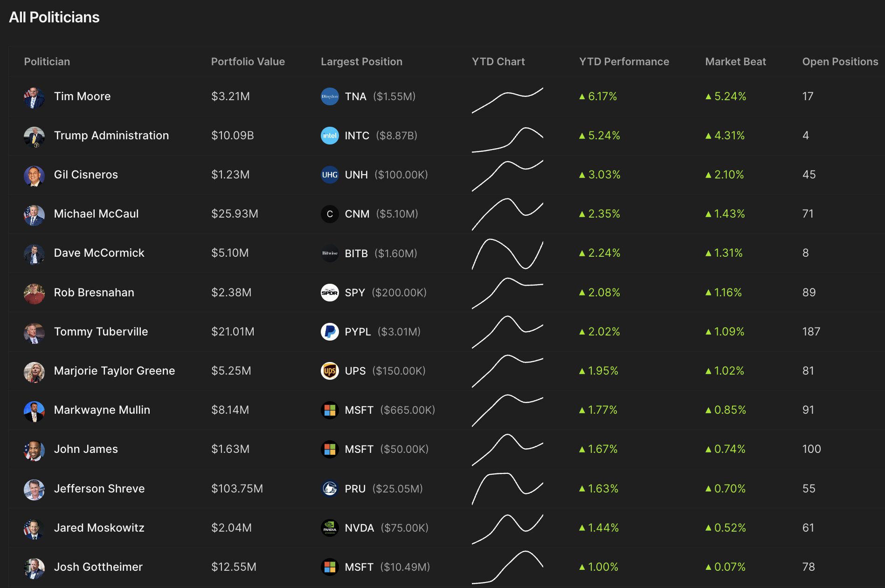Viewport: 885px width, 588px height.
Task: Click the Nvidia NVDA logo
Action: click(x=330, y=528)
